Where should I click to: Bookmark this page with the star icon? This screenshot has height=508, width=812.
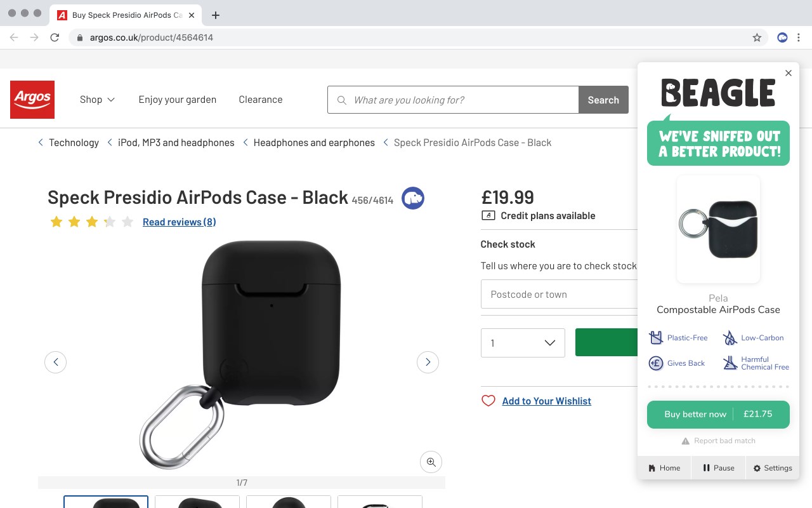coord(757,37)
